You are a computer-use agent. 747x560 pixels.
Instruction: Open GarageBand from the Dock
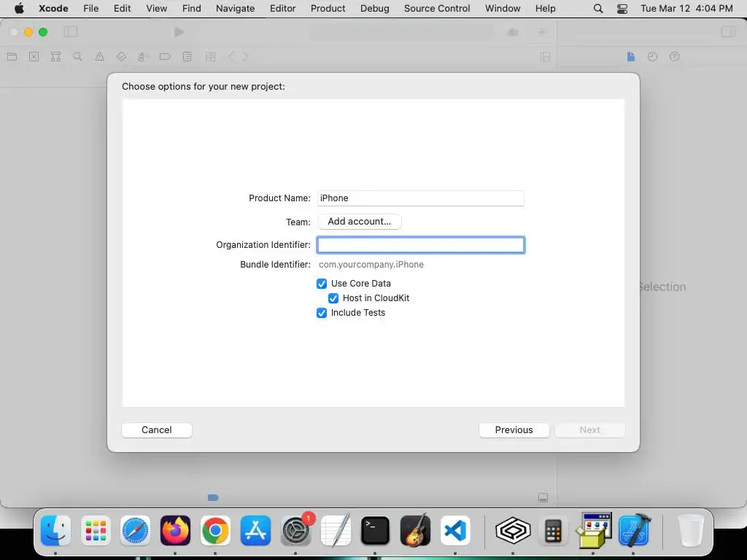[x=415, y=531]
